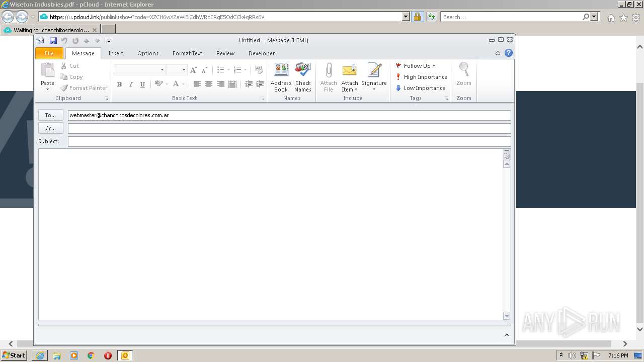
Task: Open the Tags dialog launcher
Action: pos(446,99)
